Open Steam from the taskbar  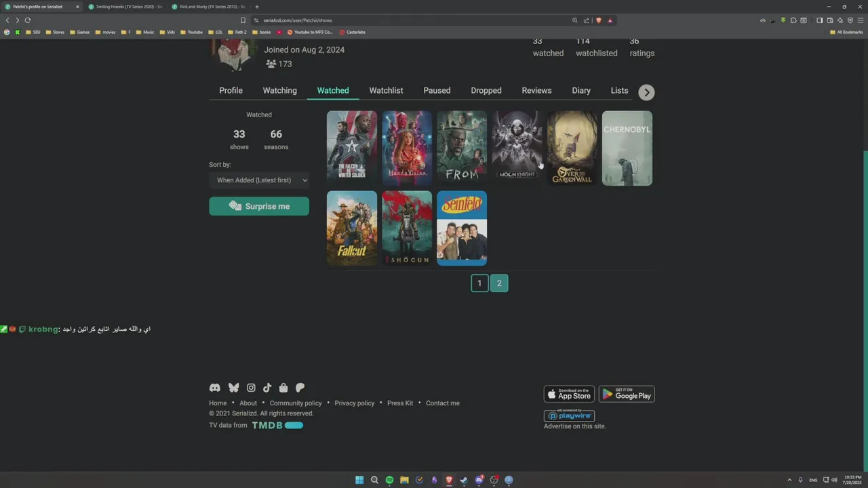[x=464, y=480]
